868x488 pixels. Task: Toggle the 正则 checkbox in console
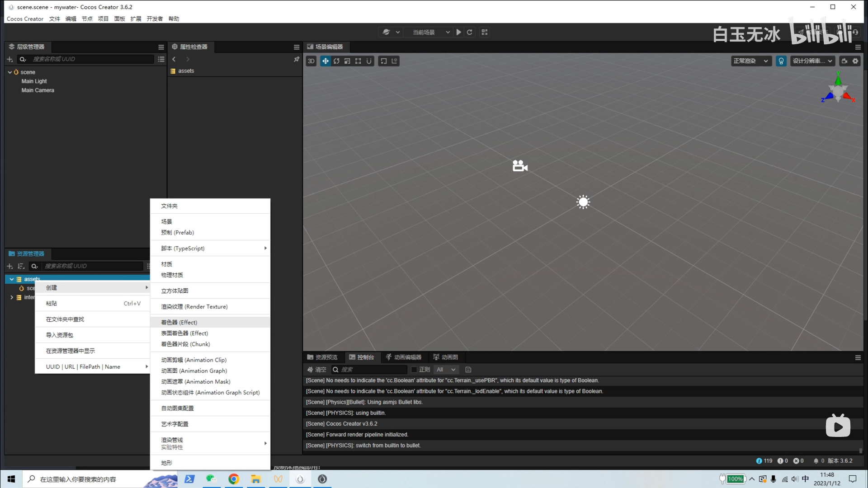[x=415, y=370]
